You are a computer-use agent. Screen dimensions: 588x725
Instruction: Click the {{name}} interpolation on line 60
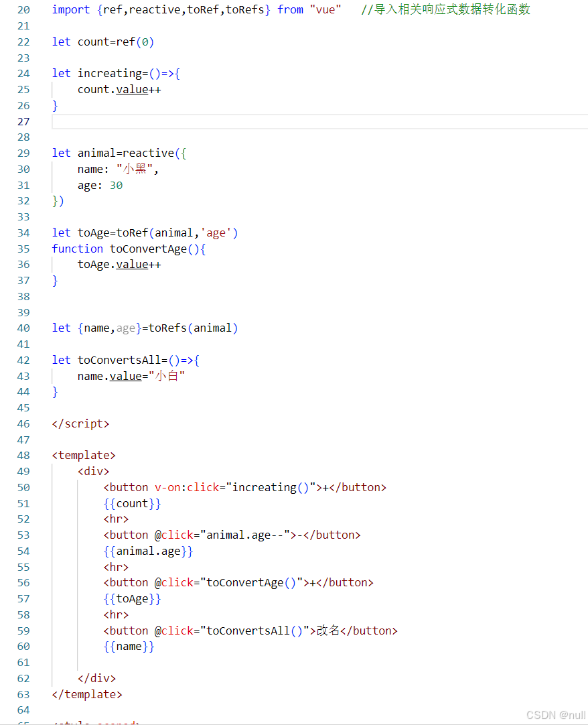pos(129,647)
